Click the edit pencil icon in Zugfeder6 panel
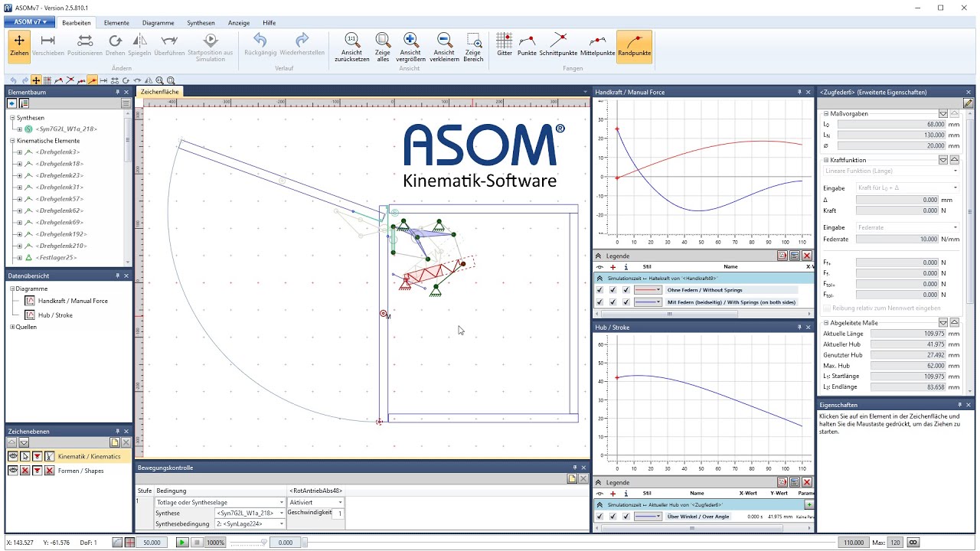 click(x=968, y=103)
